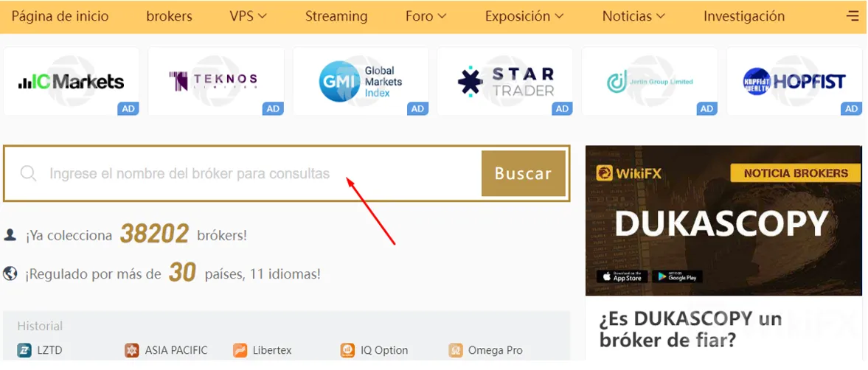The width and height of the screenshot is (868, 370).
Task: Open the DUKASCOPY news banner
Action: pos(723,220)
